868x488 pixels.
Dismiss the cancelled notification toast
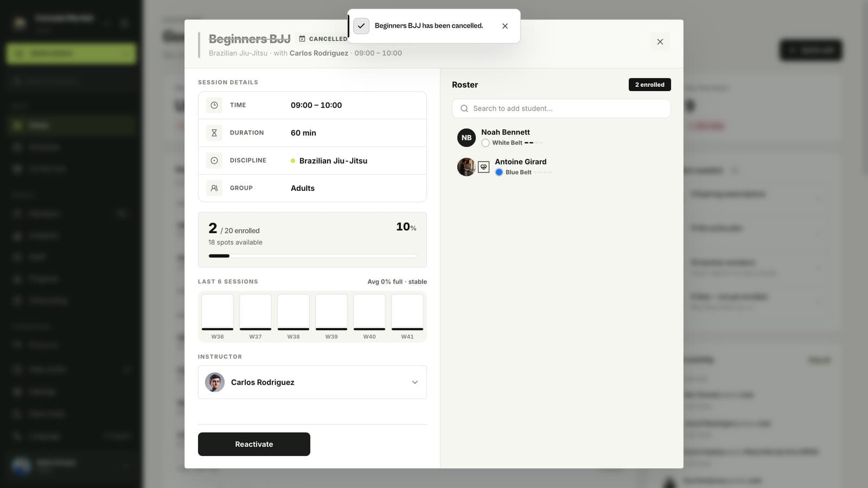(x=505, y=26)
